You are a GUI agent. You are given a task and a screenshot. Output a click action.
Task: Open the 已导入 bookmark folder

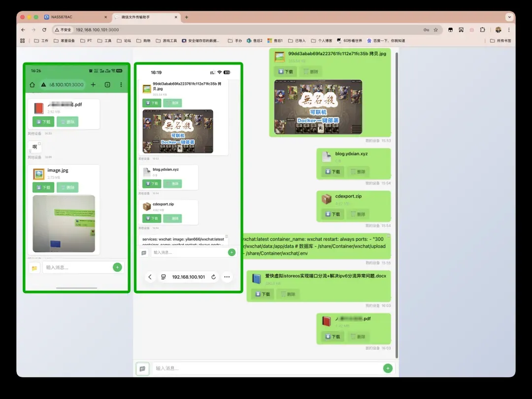[x=297, y=41]
